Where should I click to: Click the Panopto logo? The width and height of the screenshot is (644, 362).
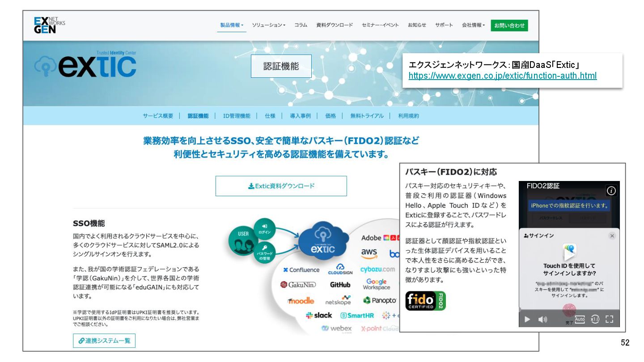(x=380, y=300)
